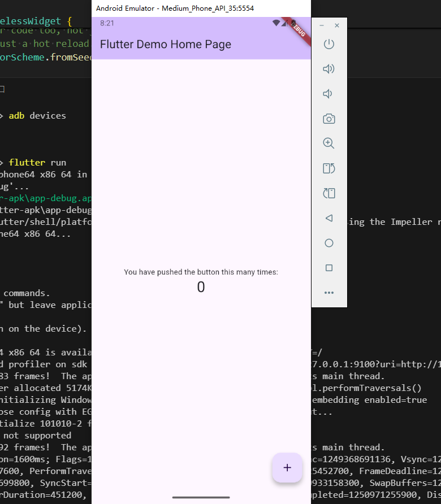
Task: Click the bottom gesture navigation handle
Action: point(201,497)
